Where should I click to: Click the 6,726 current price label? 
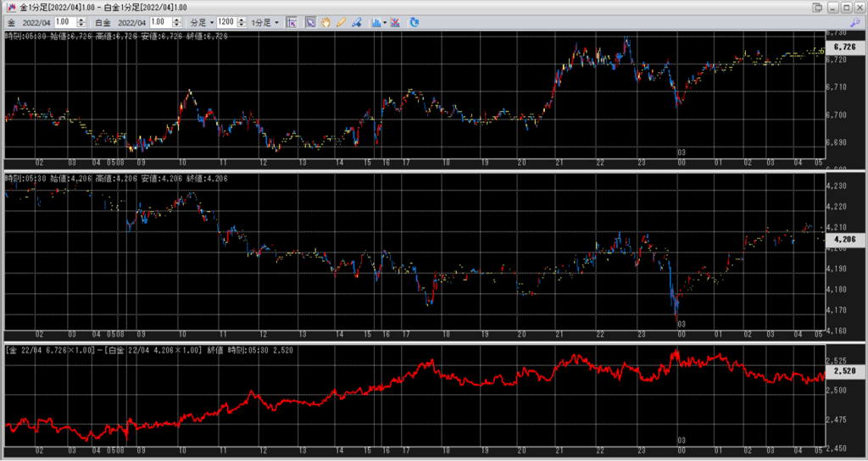(845, 47)
